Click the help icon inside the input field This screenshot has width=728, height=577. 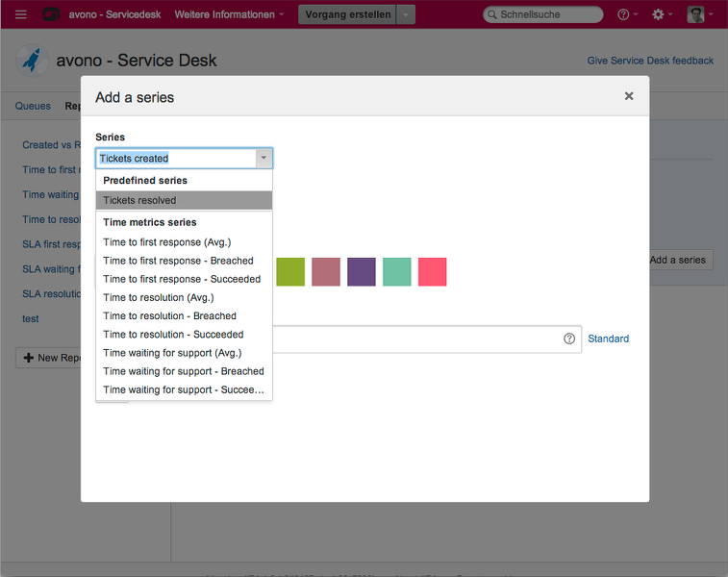pyautogui.click(x=568, y=339)
